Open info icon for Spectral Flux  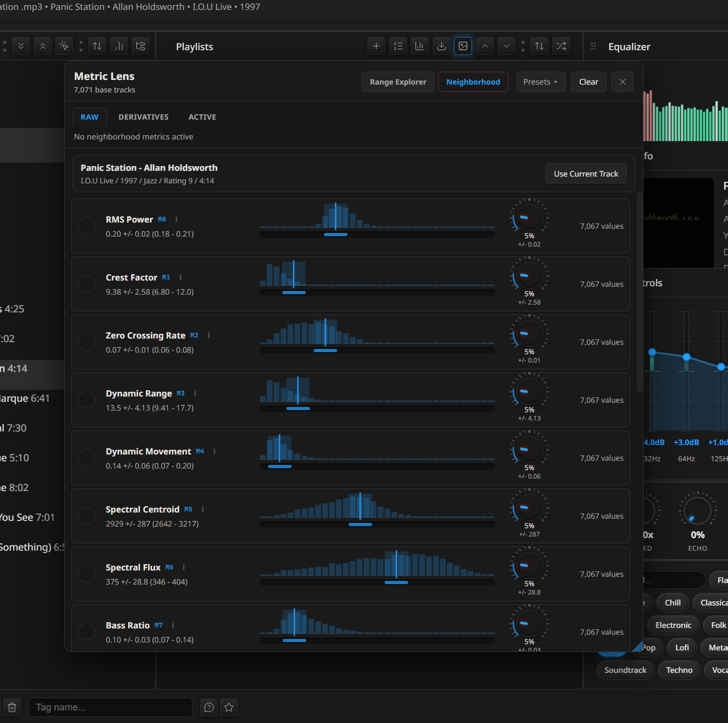click(183, 567)
